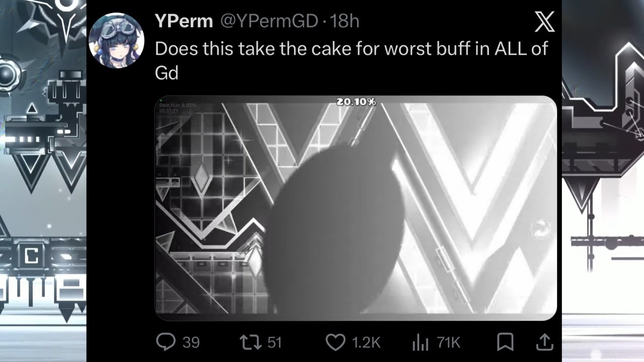The width and height of the screenshot is (644, 362).
Task: Click the 71K views count
Action: tap(448, 343)
